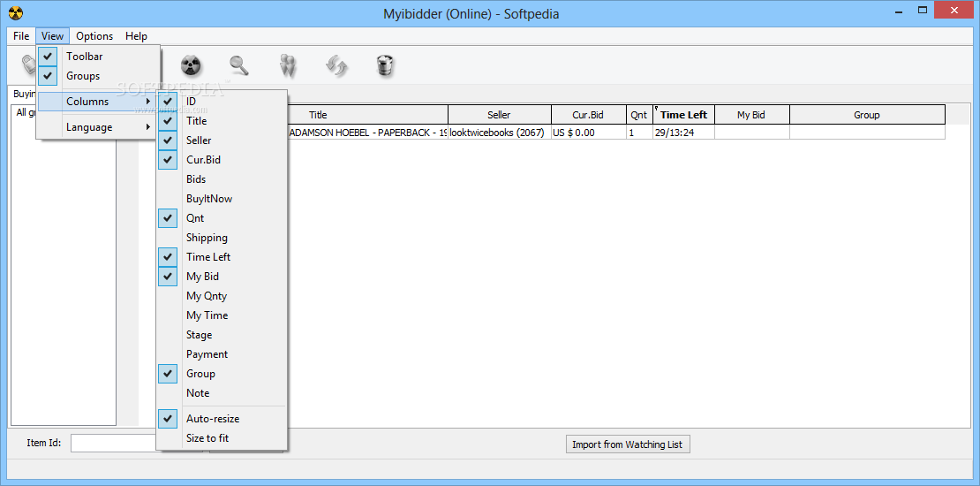Select seller cell looktwicebooks (2067)

500,133
